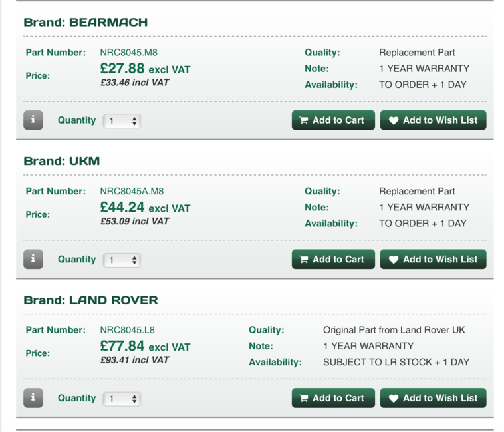
Task: Add BEARMACH NRC8045.M8 to cart
Action: click(x=333, y=120)
